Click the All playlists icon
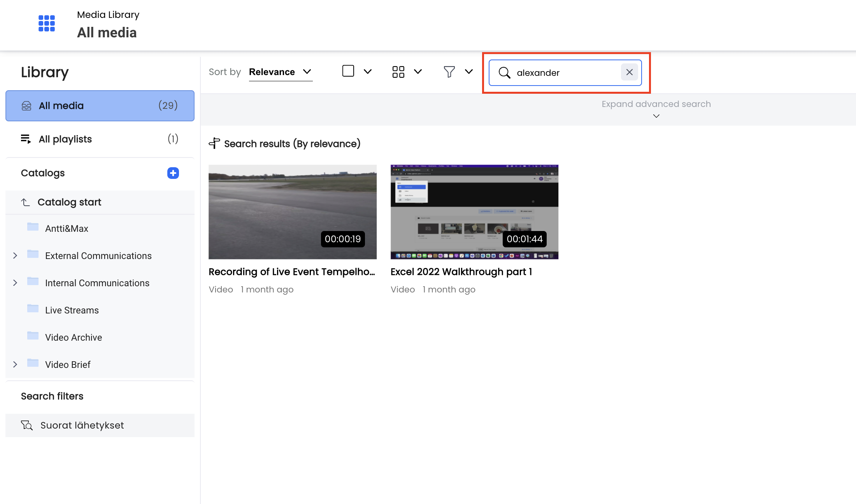Viewport: 856px width, 504px height. point(26,139)
